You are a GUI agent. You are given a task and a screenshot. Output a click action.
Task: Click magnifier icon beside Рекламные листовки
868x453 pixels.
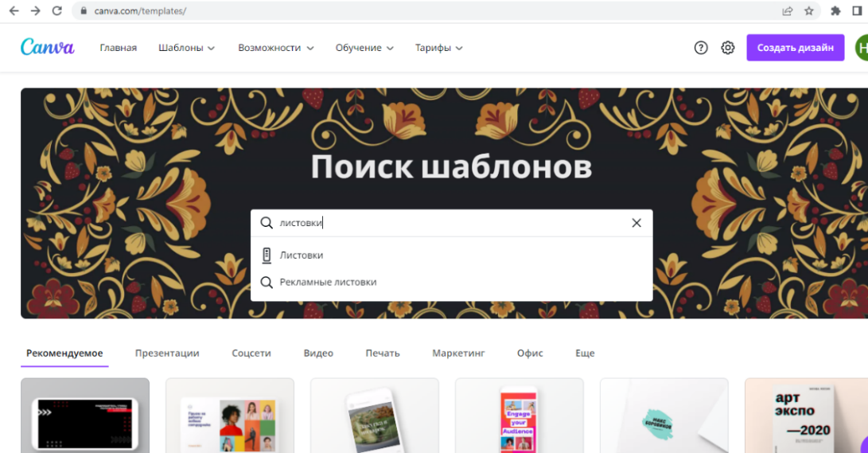[x=267, y=283]
